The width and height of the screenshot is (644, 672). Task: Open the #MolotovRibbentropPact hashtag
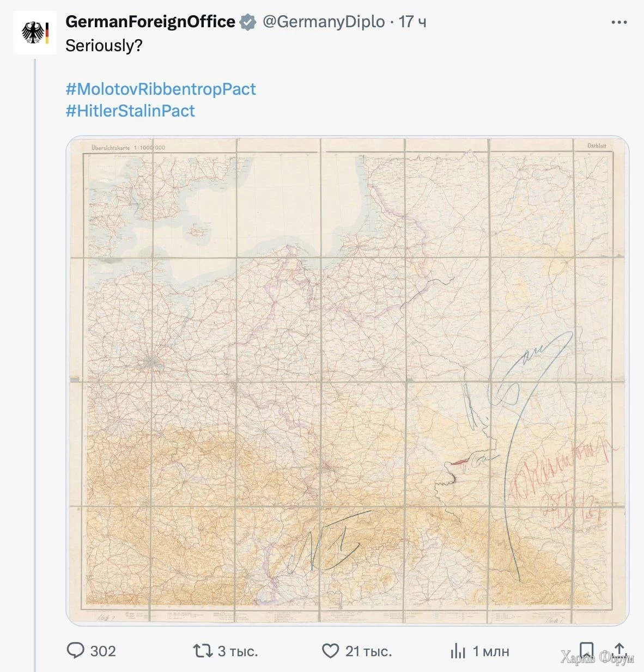pos(161,89)
